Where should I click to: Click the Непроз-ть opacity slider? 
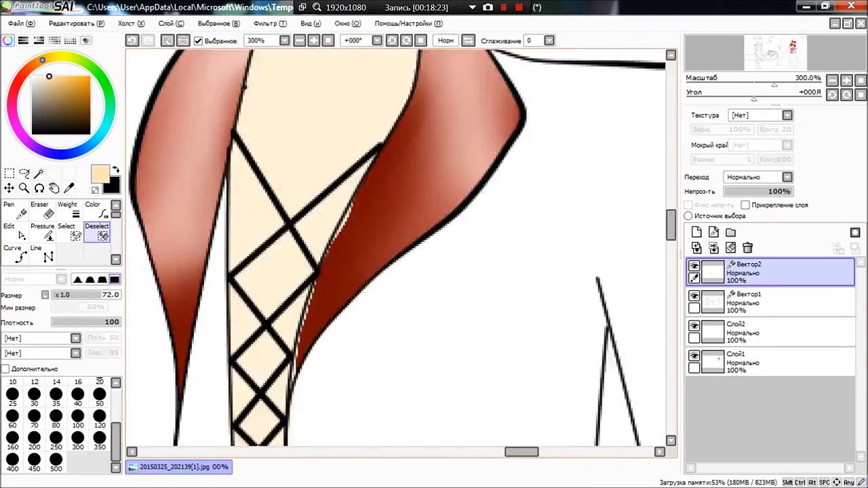point(758,191)
